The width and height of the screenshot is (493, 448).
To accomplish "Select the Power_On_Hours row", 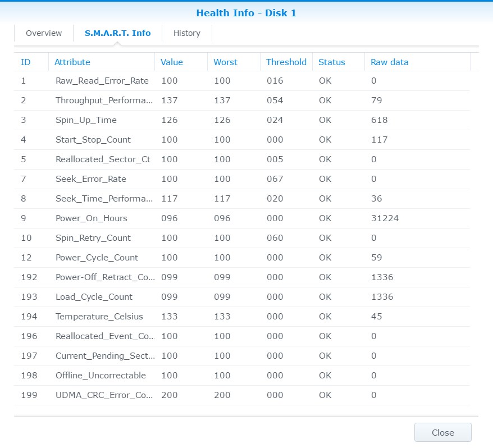I will coord(242,218).
